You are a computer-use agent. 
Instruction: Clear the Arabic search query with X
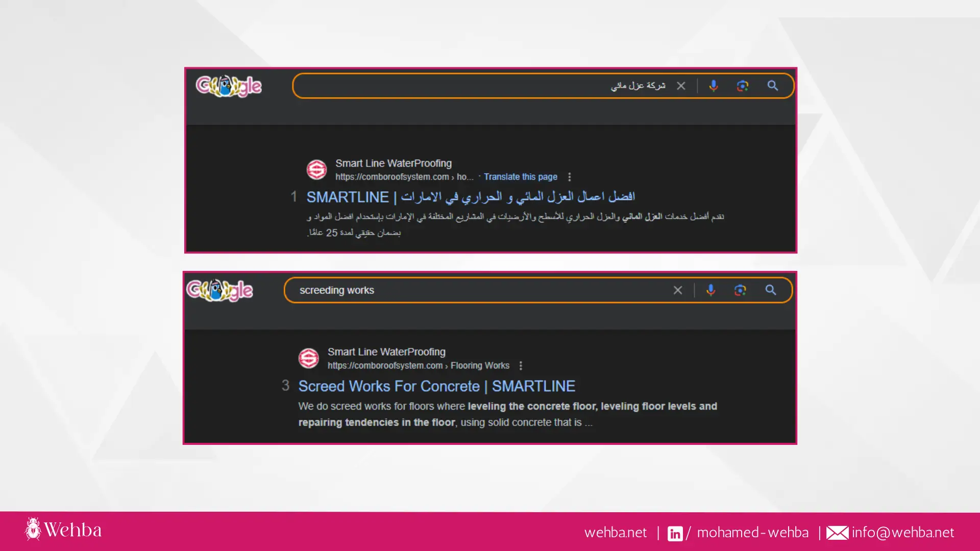tap(681, 86)
